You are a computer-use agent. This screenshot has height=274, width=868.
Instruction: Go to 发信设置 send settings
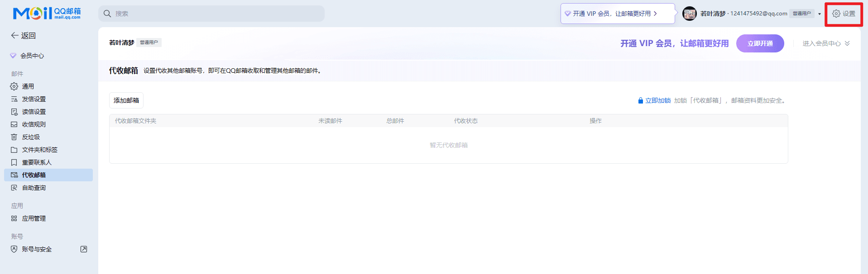34,99
